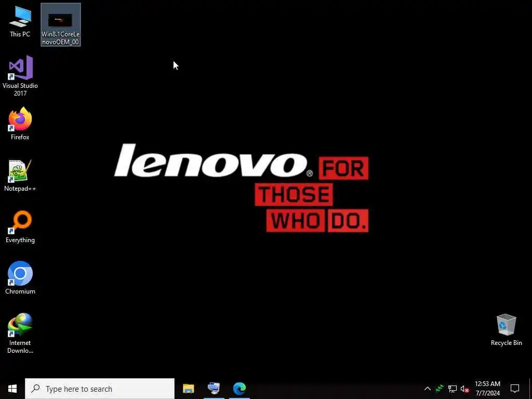Image resolution: width=532 pixels, height=399 pixels.
Task: Open the clock showing 12:53 AM
Action: coord(487,389)
